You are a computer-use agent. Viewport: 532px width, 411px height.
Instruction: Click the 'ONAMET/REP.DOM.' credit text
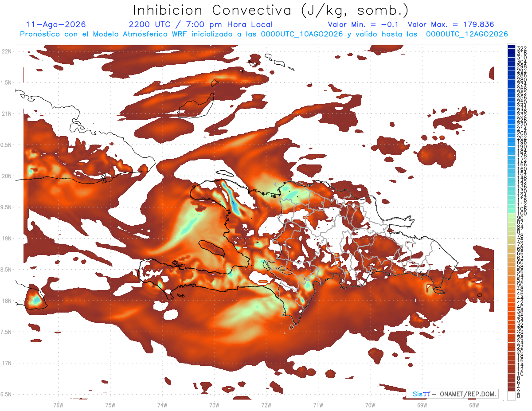tap(467, 394)
